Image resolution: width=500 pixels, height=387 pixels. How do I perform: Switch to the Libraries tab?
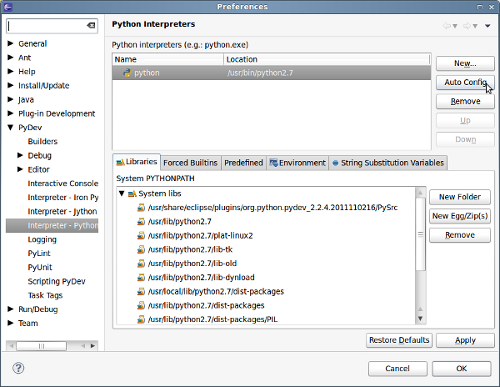tap(137, 162)
